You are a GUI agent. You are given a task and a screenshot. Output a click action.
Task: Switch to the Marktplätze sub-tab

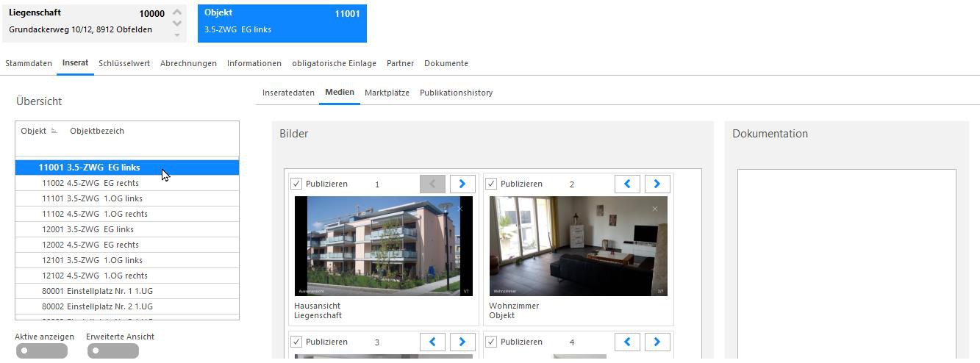(387, 93)
